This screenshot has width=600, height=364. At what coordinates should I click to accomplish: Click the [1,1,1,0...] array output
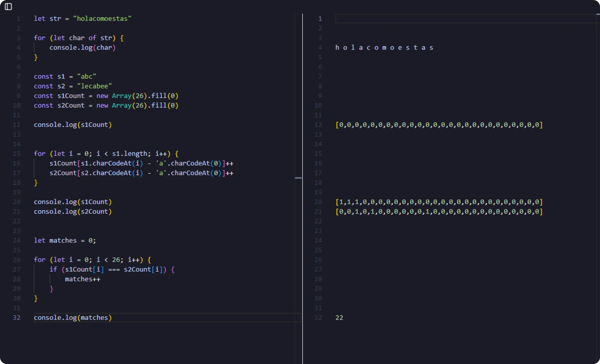click(x=439, y=202)
